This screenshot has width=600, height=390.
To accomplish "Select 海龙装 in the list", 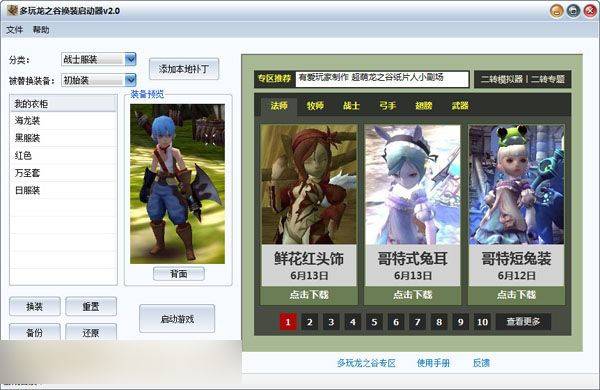I will point(64,121).
